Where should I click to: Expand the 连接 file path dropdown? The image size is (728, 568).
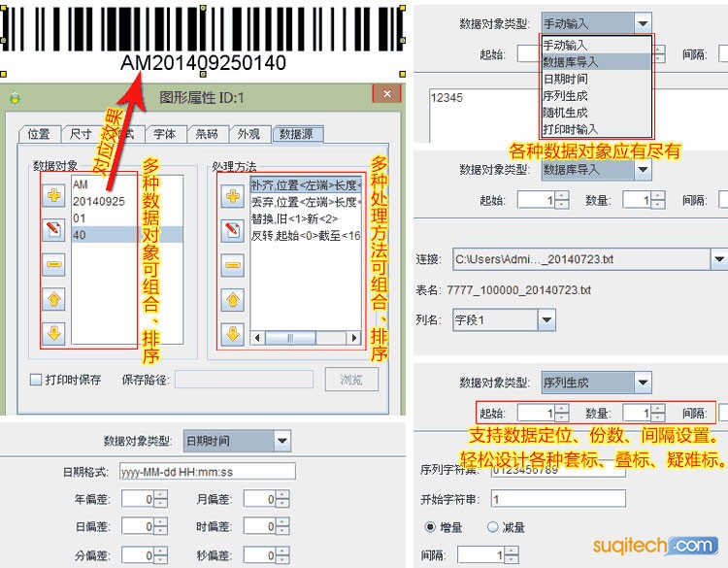tap(719, 258)
